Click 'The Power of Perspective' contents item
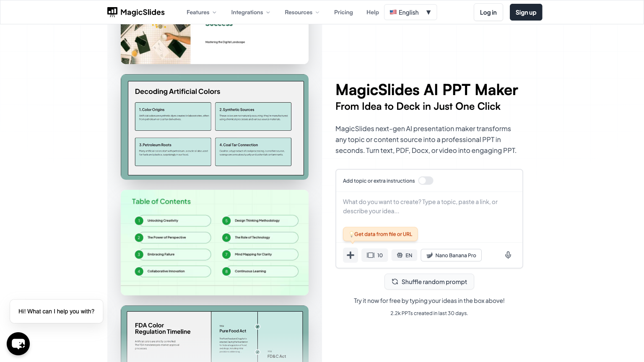Screen dimensions: 644x362 166,238
